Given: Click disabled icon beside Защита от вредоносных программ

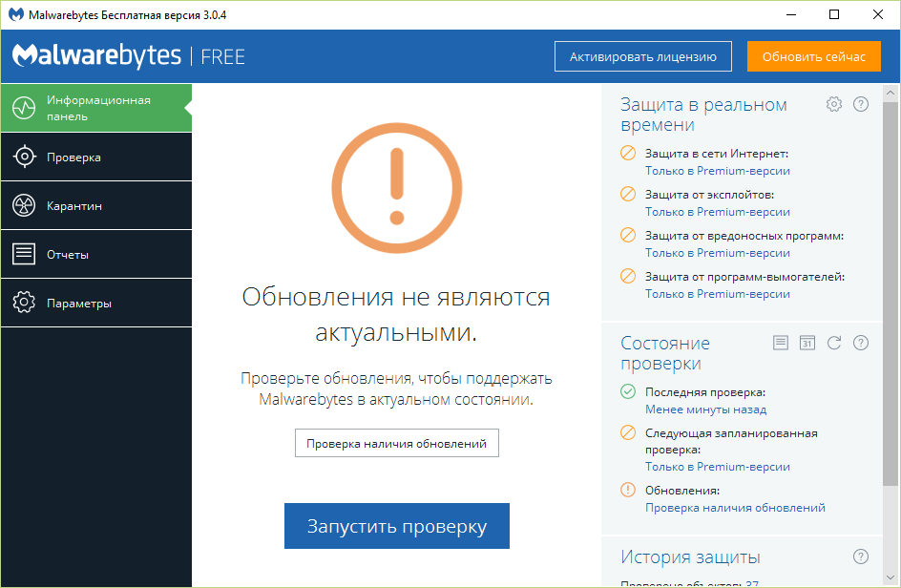Looking at the screenshot, I should point(628,235).
